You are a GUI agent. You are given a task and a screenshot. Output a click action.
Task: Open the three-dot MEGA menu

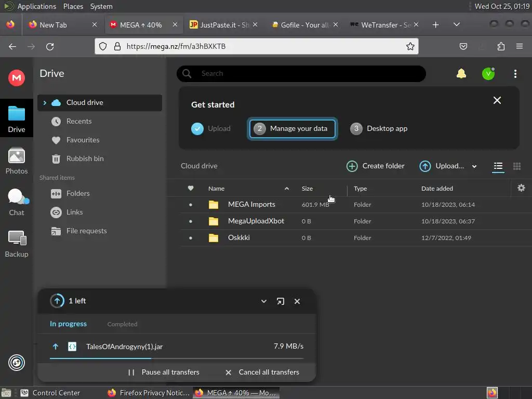tap(515, 74)
